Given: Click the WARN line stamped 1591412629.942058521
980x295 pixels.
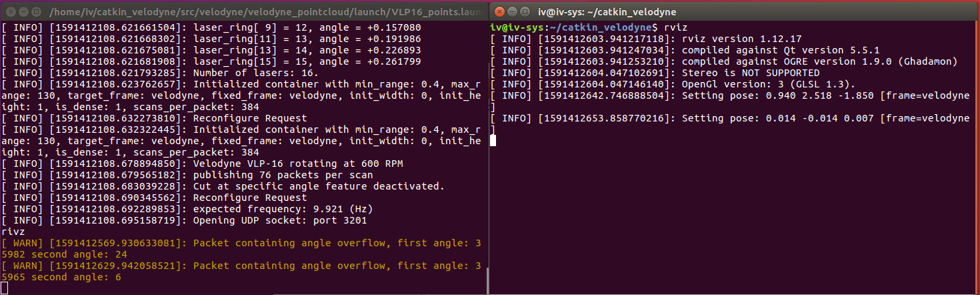Looking at the screenshot, I should tap(241, 266).
